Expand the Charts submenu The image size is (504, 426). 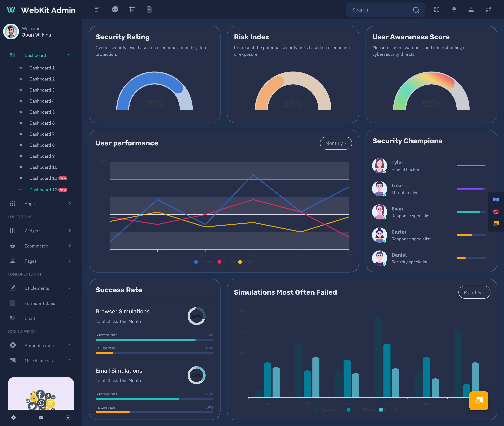70,318
